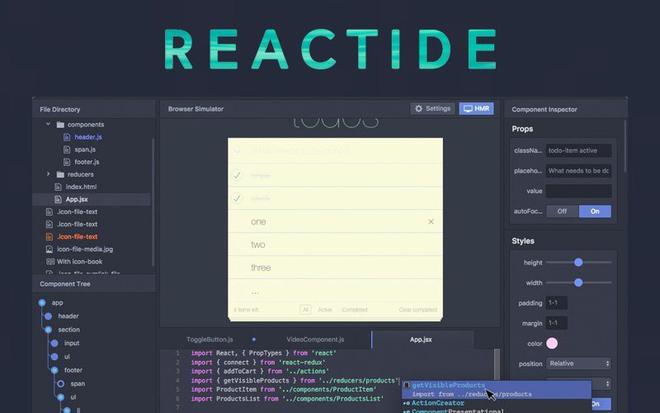Click the image icon of icon-file-media.jpg
Screen dimensions: 660x413
click(49, 249)
